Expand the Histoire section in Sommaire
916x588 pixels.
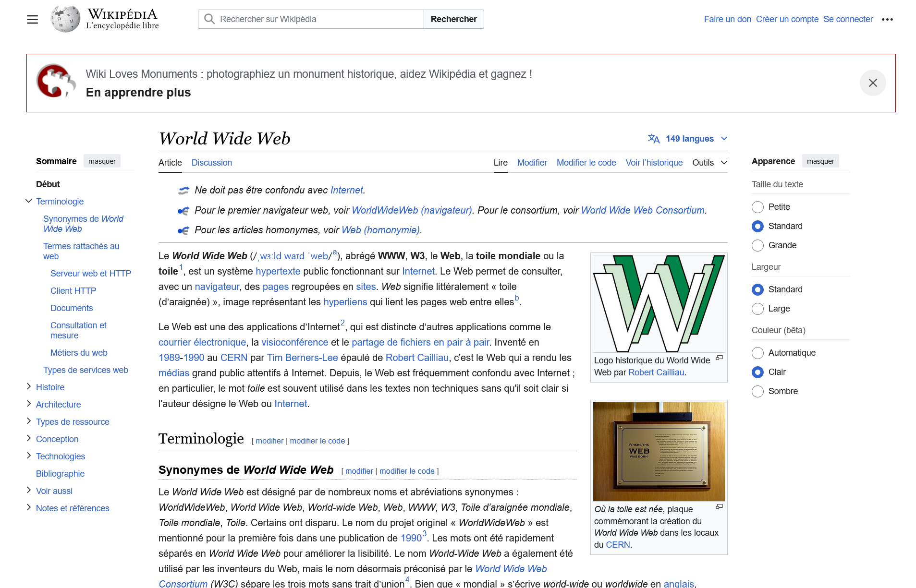click(29, 386)
